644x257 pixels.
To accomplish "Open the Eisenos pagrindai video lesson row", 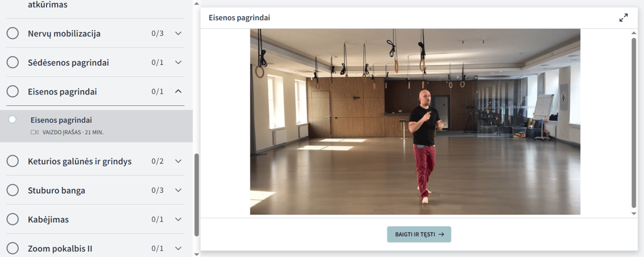I will click(96, 126).
